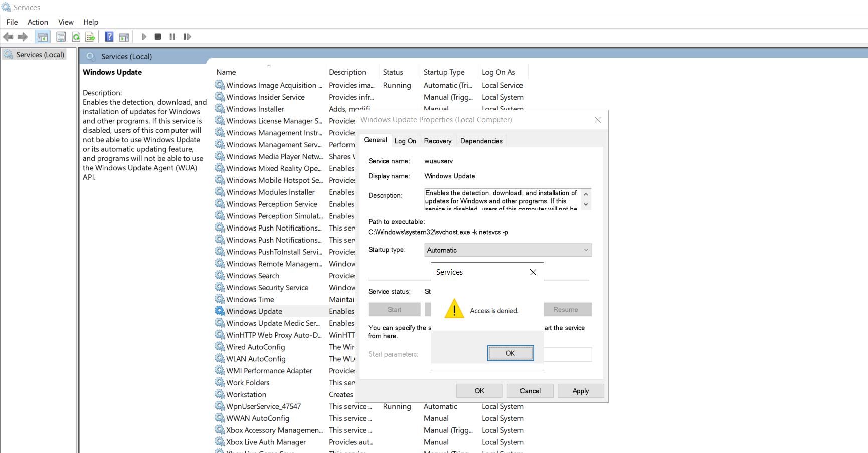Click the Start button under Service status
This screenshot has height=453, width=868.
[394, 310]
